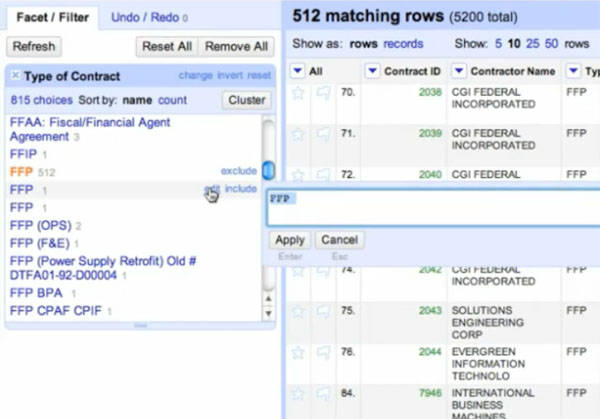Image resolution: width=600 pixels, height=419 pixels.
Task: Flag row 75
Action: (323, 311)
